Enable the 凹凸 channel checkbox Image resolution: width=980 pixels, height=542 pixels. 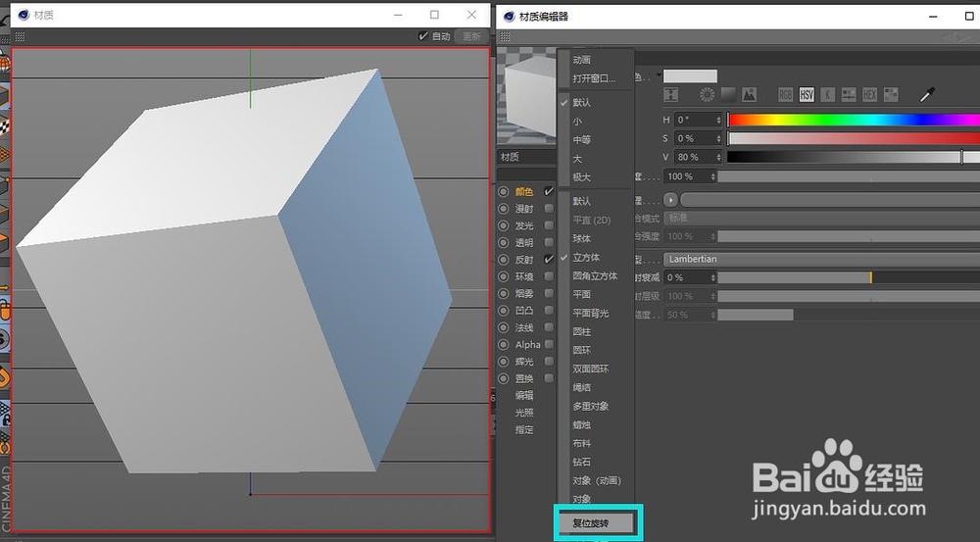tap(549, 310)
